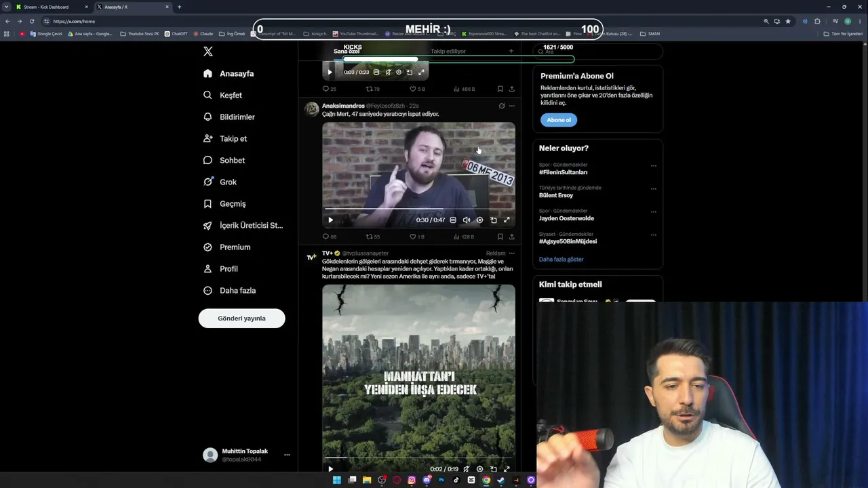Toggle captions on Anaksimandros video

coord(453,220)
